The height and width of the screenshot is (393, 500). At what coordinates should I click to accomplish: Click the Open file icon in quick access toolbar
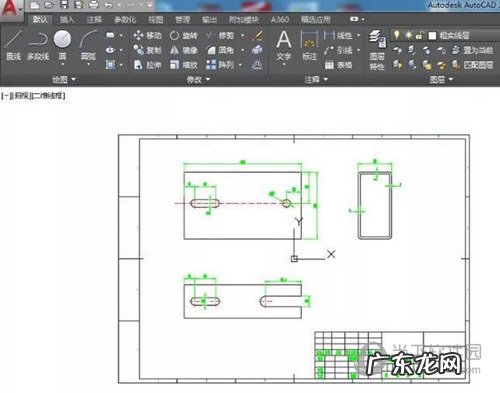coord(49,5)
